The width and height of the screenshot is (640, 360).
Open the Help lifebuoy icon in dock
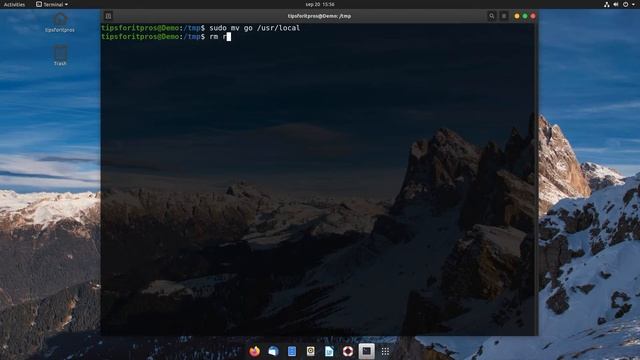click(x=348, y=351)
